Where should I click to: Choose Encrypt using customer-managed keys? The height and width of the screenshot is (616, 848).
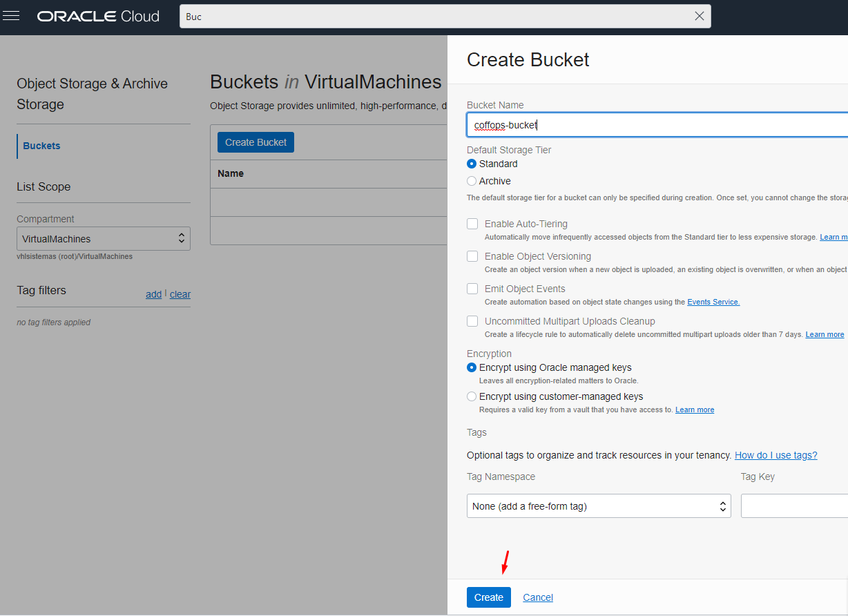472,396
